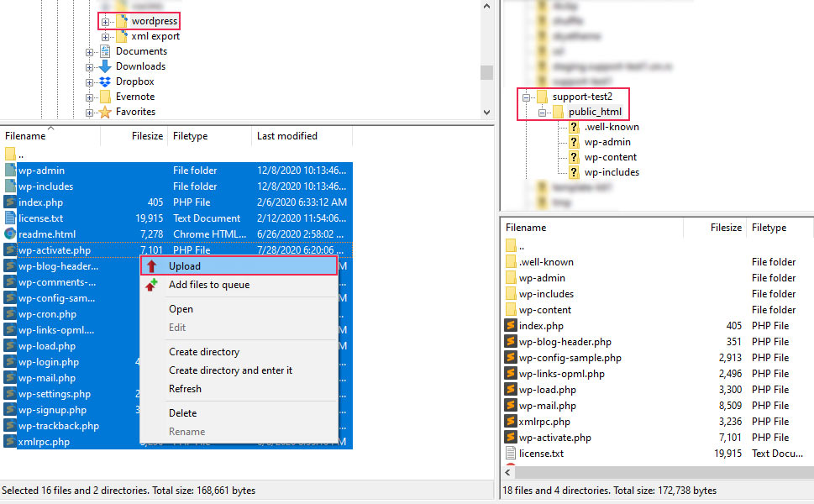This screenshot has width=814, height=504.
Task: Select the xml export folder label
Action: pos(155,36)
